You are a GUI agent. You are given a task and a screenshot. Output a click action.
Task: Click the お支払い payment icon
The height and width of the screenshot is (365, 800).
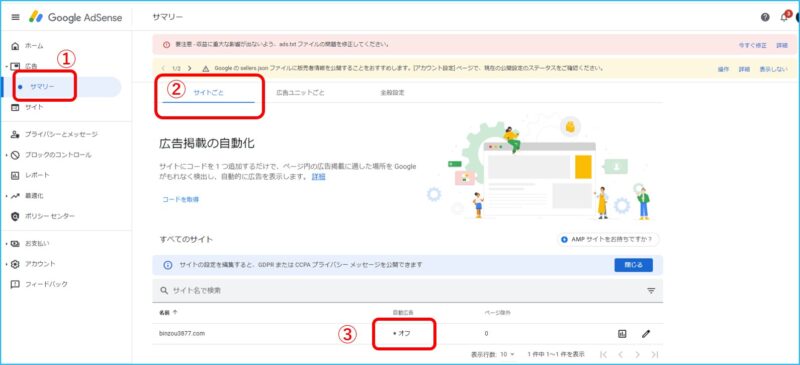click(15, 244)
